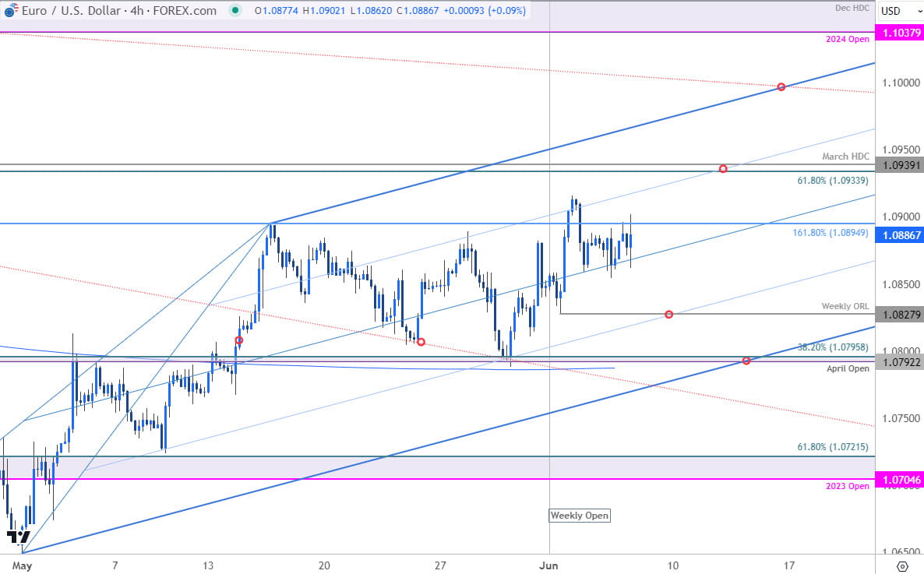Viewport: 924px width, 574px height.
Task: Click the 38.20% (1.07958) fib label
Action: pyautogui.click(x=833, y=347)
